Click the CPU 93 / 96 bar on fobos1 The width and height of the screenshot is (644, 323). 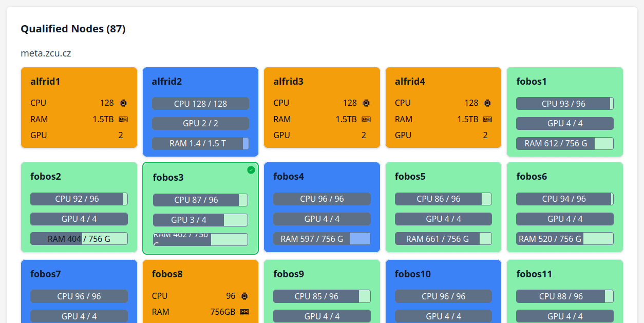point(564,104)
